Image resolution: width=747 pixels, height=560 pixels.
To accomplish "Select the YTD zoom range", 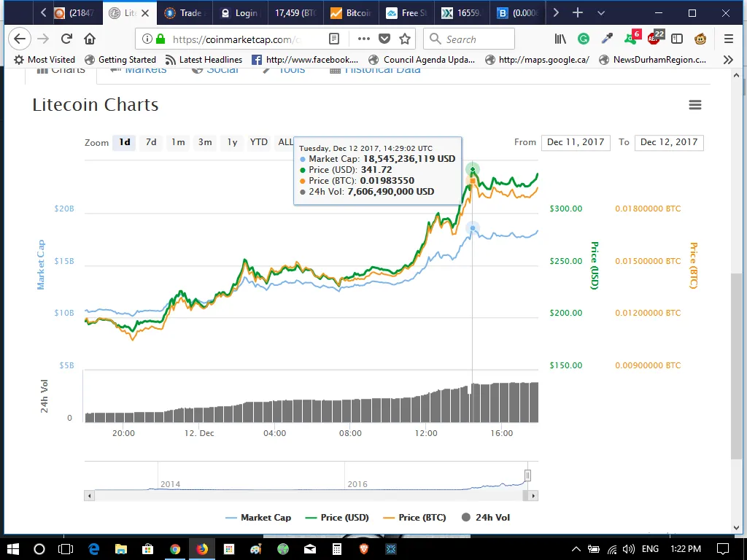I will click(259, 142).
